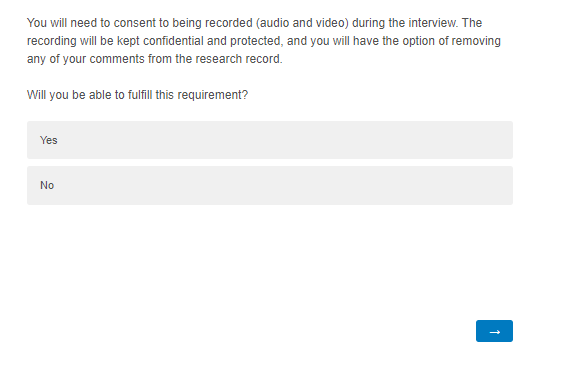The height and width of the screenshot is (378, 575).
Task: Click the middle of the gray Yes box
Action: (x=270, y=140)
